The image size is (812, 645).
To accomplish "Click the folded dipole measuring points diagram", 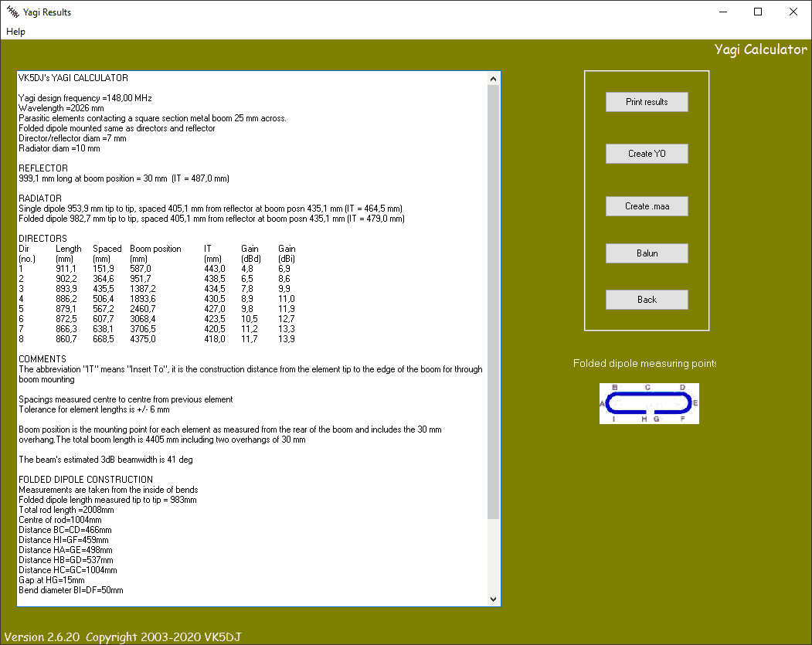I will pyautogui.click(x=649, y=403).
